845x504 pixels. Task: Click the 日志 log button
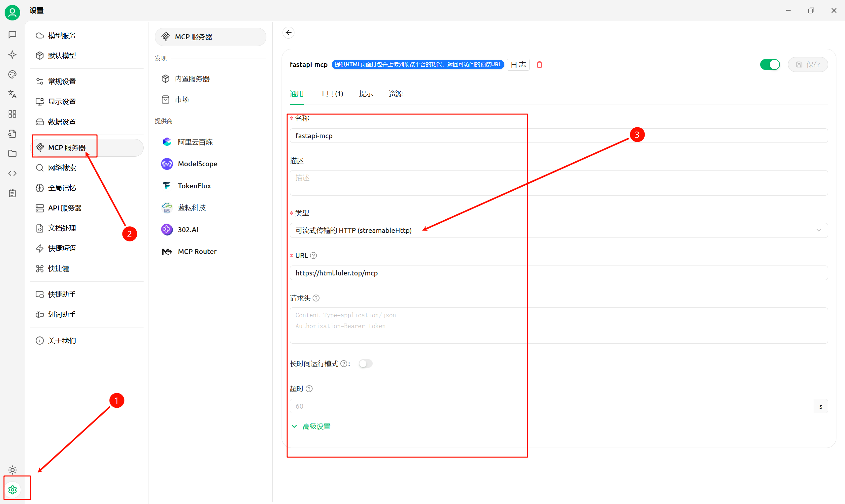pyautogui.click(x=518, y=65)
